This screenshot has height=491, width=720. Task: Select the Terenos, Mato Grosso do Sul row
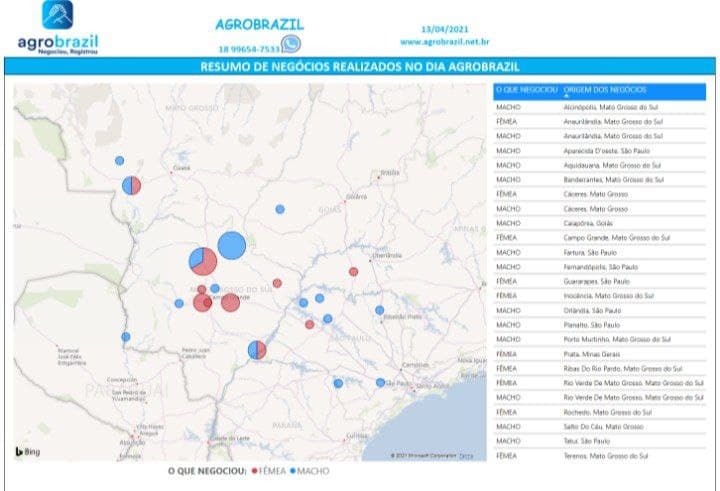point(600,456)
